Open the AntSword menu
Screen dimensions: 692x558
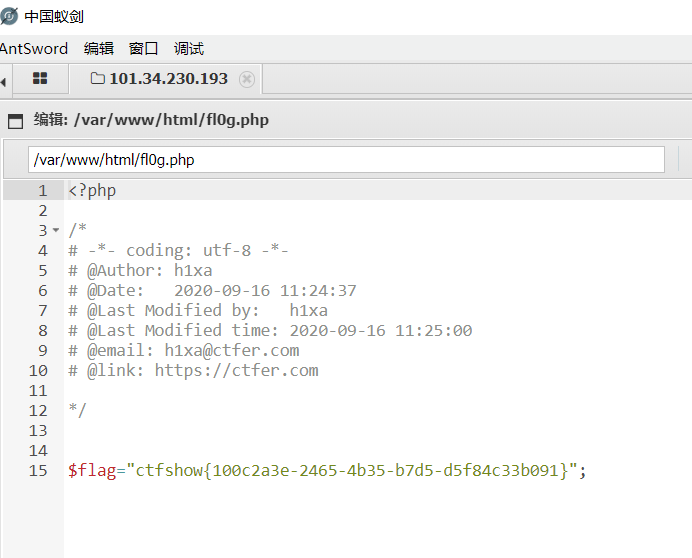click(34, 48)
